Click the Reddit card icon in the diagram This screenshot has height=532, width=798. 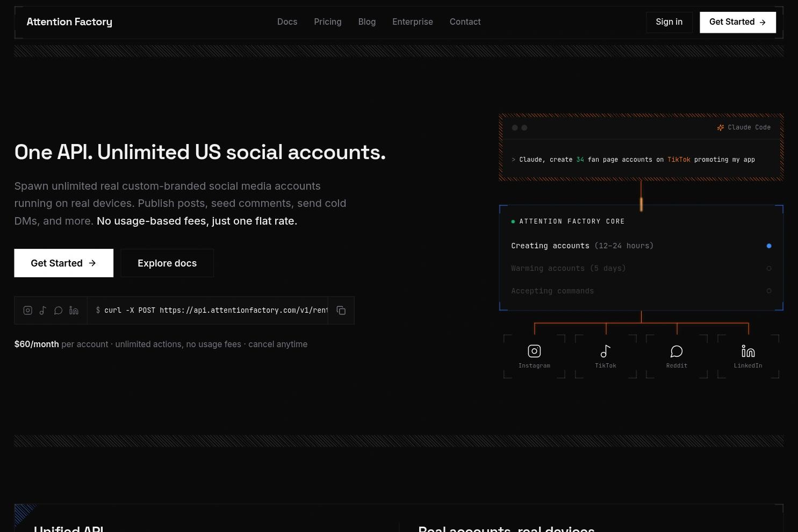pyautogui.click(x=677, y=351)
